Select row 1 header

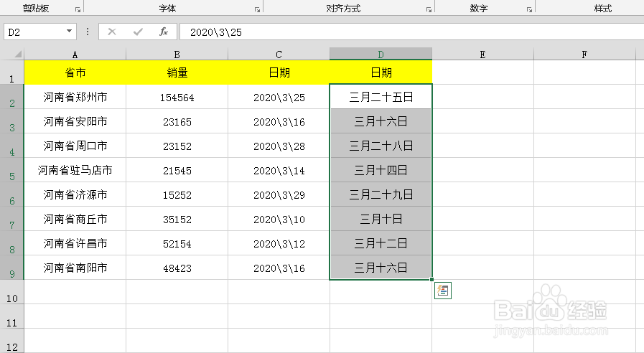click(12, 72)
